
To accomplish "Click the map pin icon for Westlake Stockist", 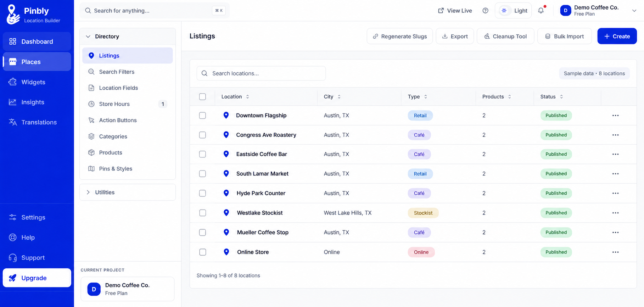I will (x=226, y=213).
